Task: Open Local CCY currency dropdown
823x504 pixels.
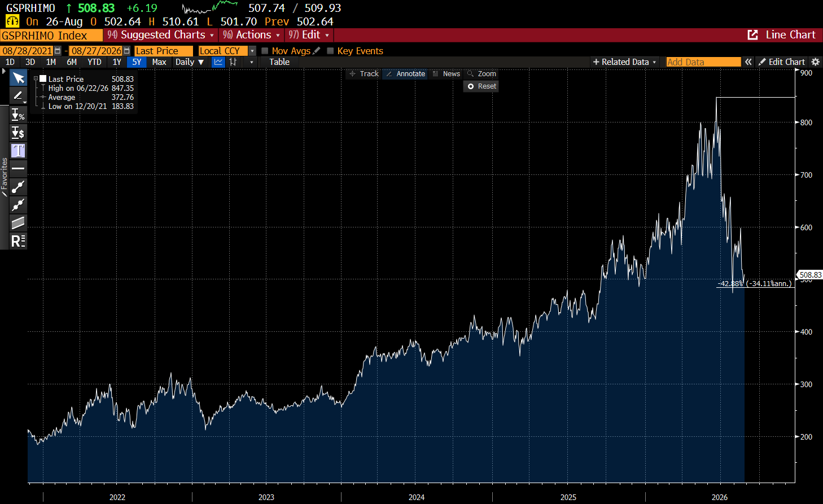Action: (x=252, y=51)
